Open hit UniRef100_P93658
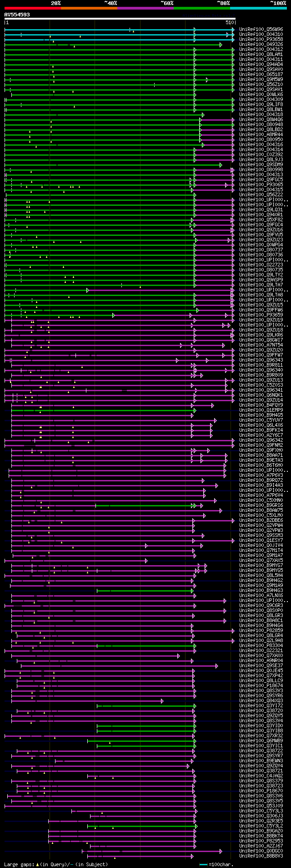Viewport: 291px width, 868px height. [261, 39]
